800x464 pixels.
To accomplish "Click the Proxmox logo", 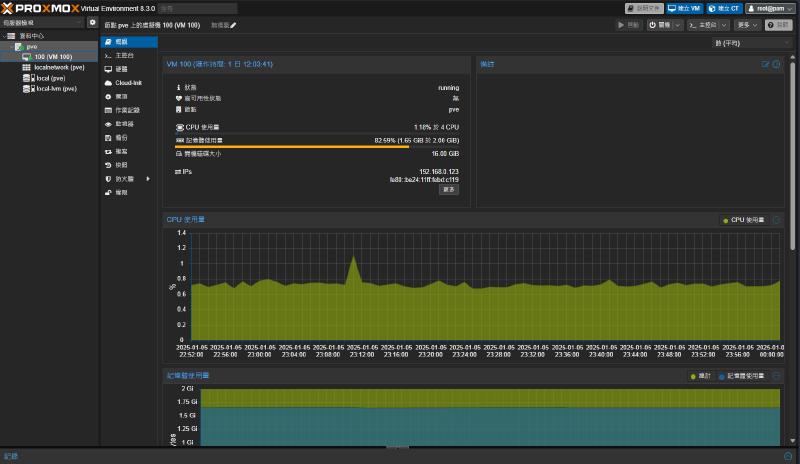I will tap(40, 8).
